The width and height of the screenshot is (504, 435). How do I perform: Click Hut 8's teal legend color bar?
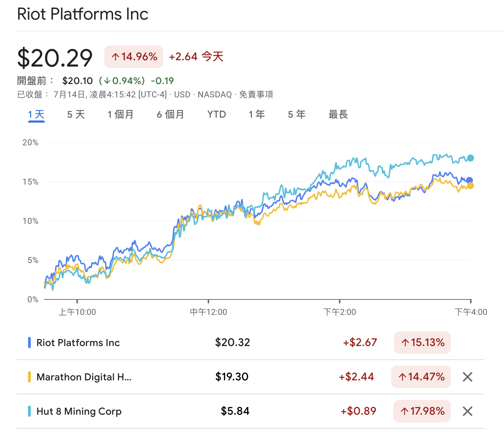coord(29,411)
